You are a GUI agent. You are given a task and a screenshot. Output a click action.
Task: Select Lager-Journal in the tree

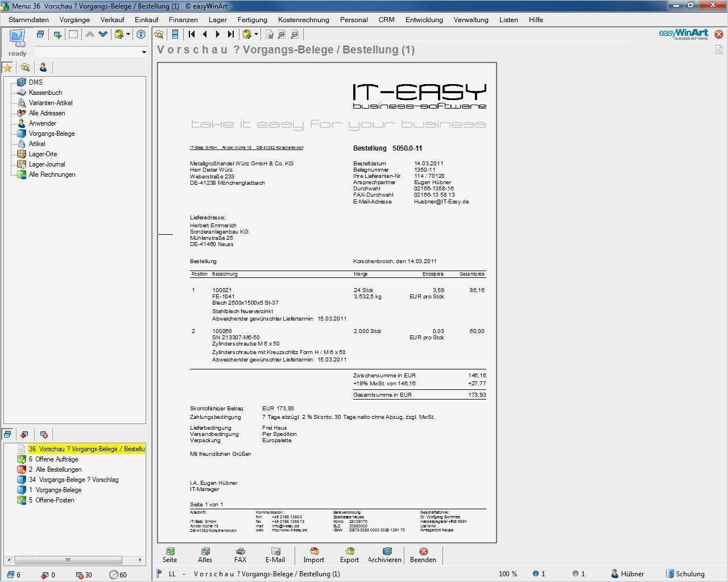[47, 164]
